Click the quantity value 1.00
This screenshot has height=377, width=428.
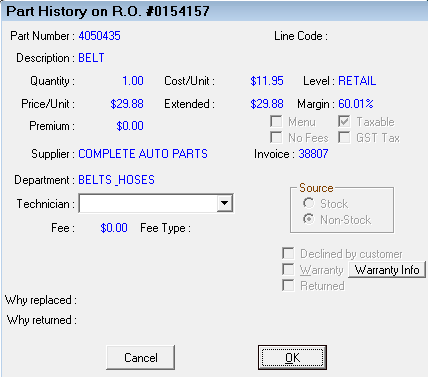pos(133,81)
